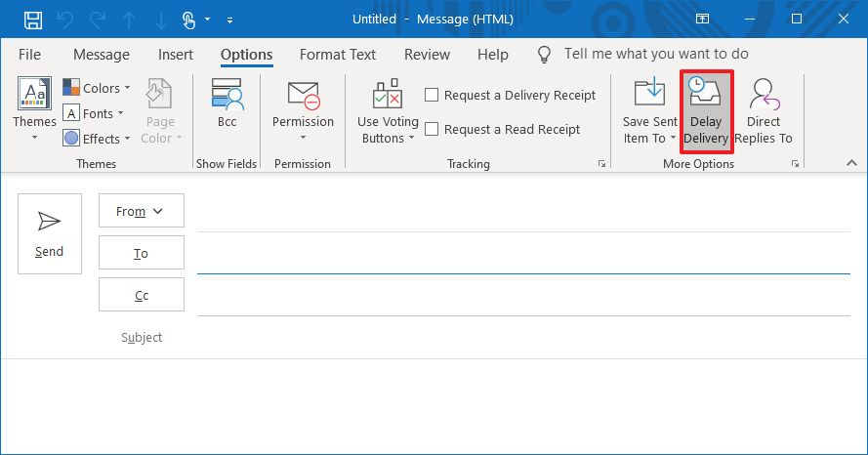Screen dimensions: 868x455
Task: Collapse the ribbon with the arrow
Action: [x=851, y=163]
